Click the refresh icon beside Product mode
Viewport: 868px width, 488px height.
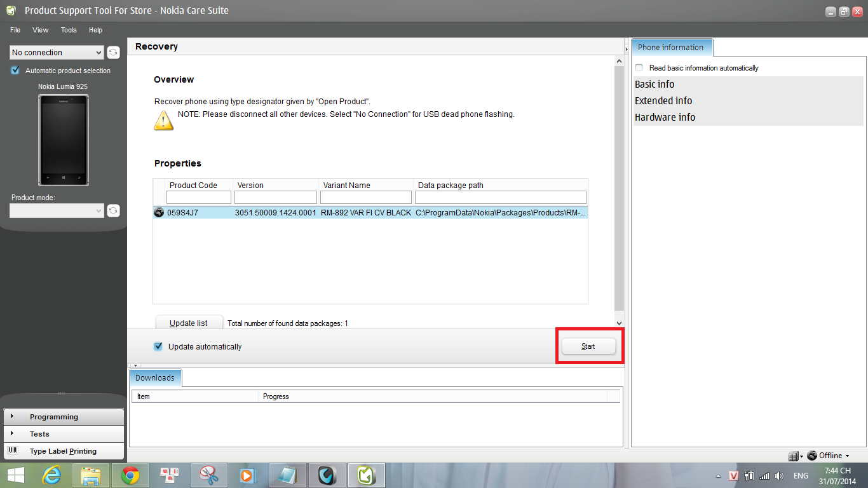113,210
